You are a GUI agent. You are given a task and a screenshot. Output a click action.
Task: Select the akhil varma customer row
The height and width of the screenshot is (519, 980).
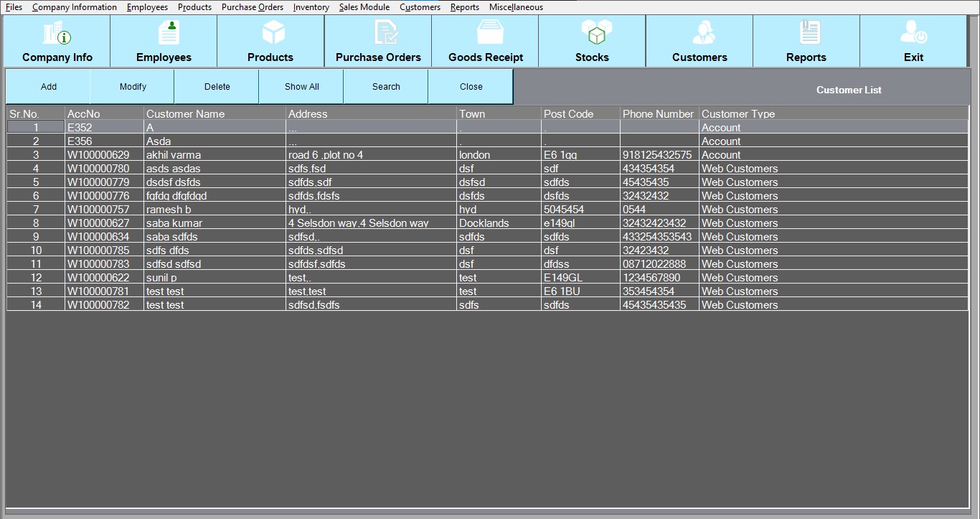point(174,155)
